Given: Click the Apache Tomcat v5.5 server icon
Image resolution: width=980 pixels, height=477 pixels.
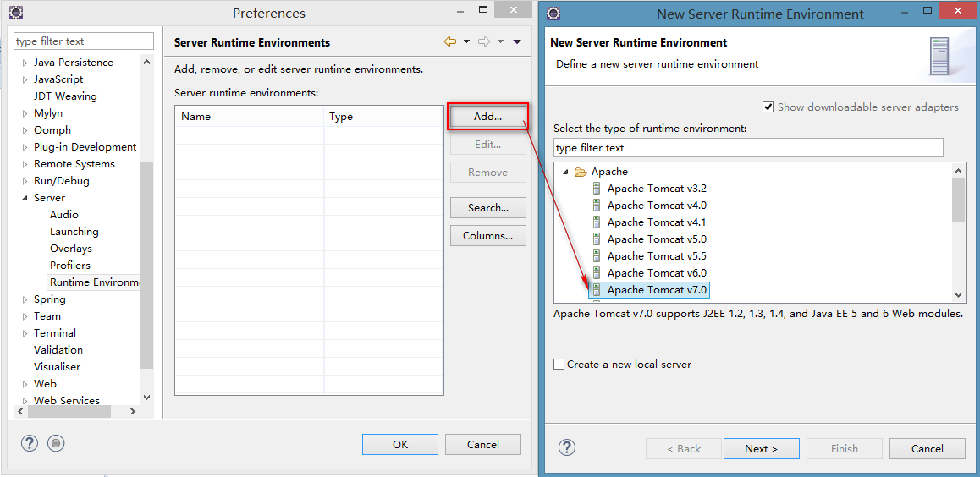Looking at the screenshot, I should click(x=597, y=256).
